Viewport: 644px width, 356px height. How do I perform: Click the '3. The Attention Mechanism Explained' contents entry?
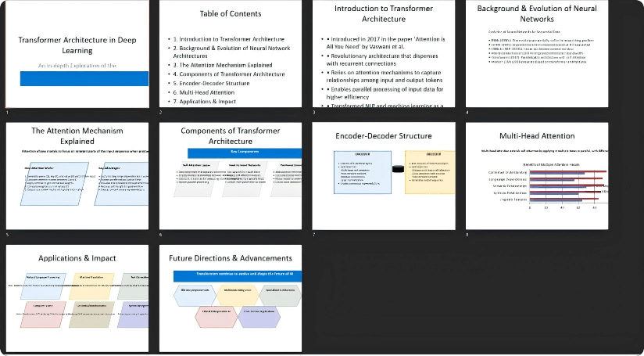[x=220, y=65]
